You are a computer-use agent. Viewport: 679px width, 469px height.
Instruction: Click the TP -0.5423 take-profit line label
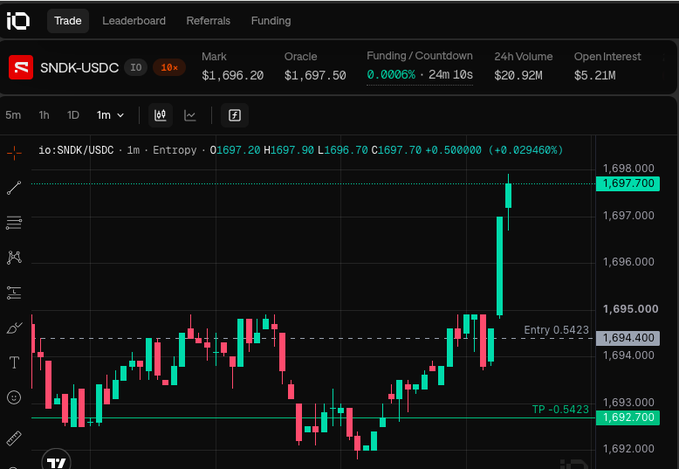pos(561,409)
